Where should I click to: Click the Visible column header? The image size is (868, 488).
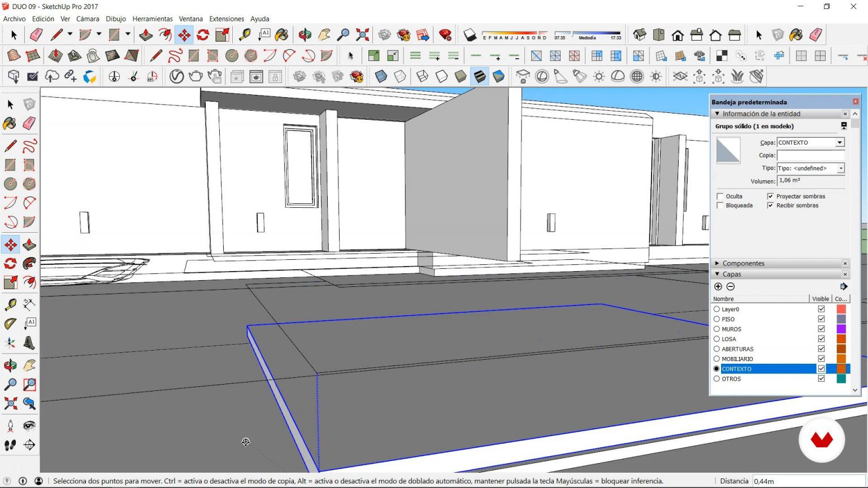(821, 299)
